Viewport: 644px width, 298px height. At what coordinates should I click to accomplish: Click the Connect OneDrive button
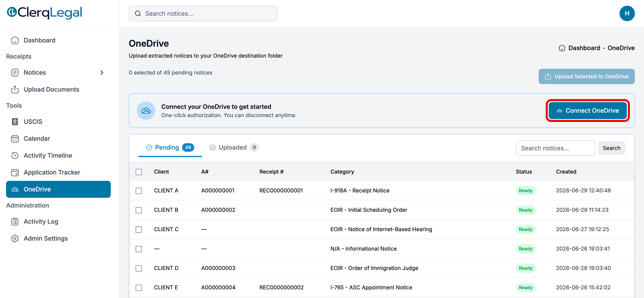tap(588, 111)
